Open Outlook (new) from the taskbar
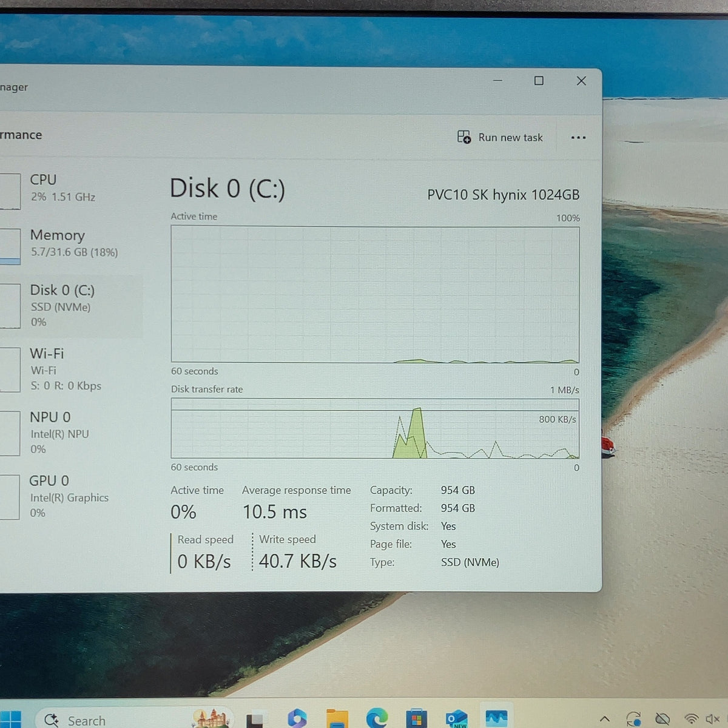 point(456,719)
